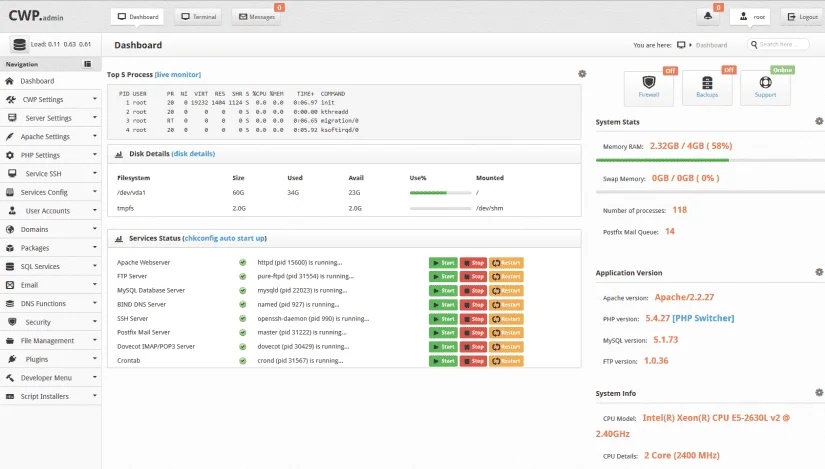Expand the DNS Functions menu
The width and height of the screenshot is (825, 469).
coord(95,303)
